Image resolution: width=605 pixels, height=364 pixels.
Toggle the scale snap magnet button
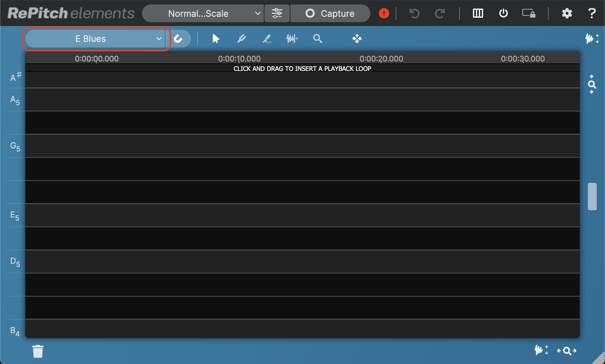pyautogui.click(x=179, y=39)
